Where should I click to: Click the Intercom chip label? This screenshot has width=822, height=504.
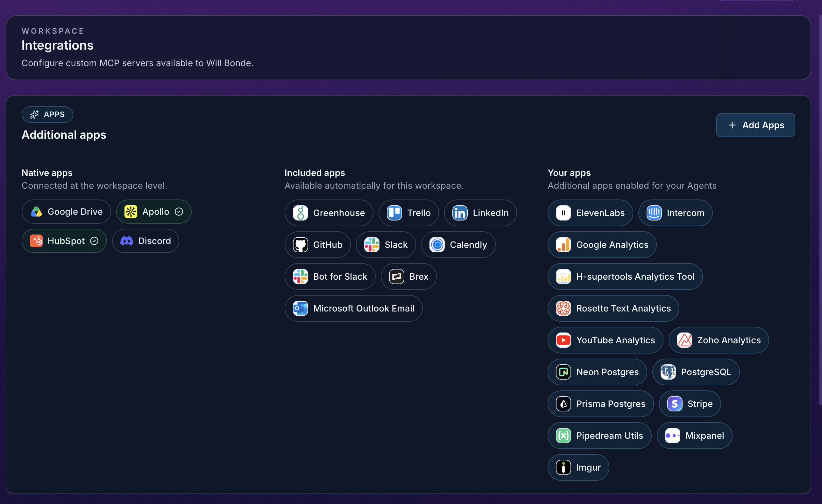685,213
